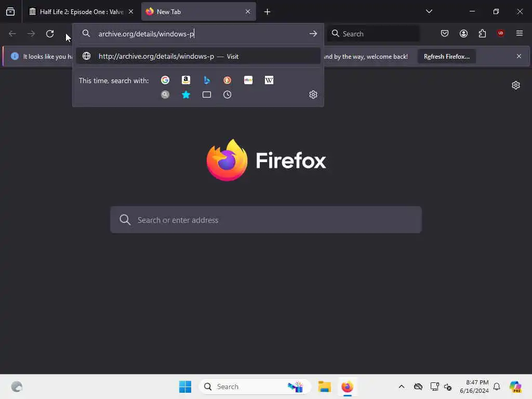532x399 pixels.
Task: Click Refresh Firefox button
Action: 446,57
